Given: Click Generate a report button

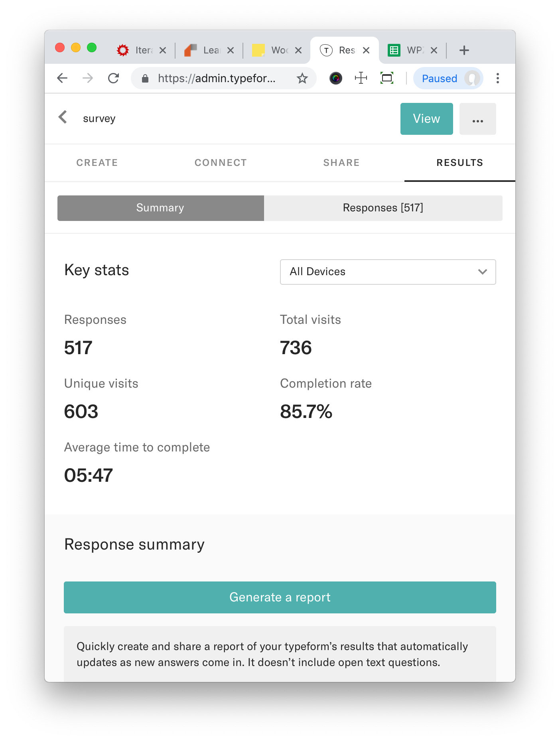Looking at the screenshot, I should point(280,597).
